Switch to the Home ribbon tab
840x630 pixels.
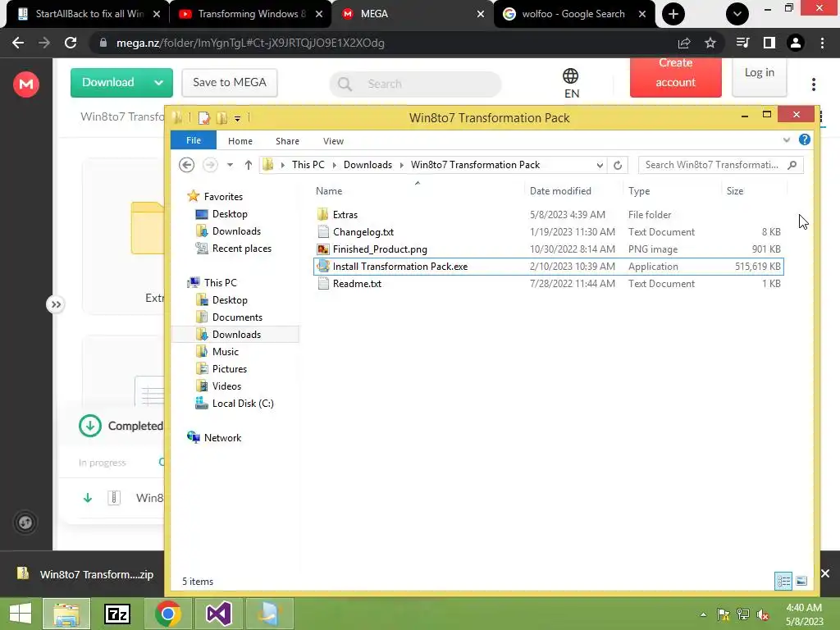(x=240, y=141)
